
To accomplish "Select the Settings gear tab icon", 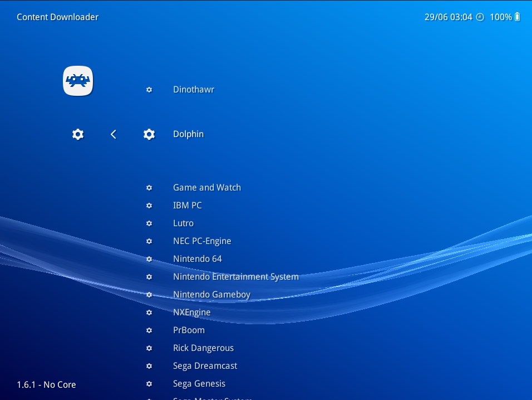I will [78, 134].
